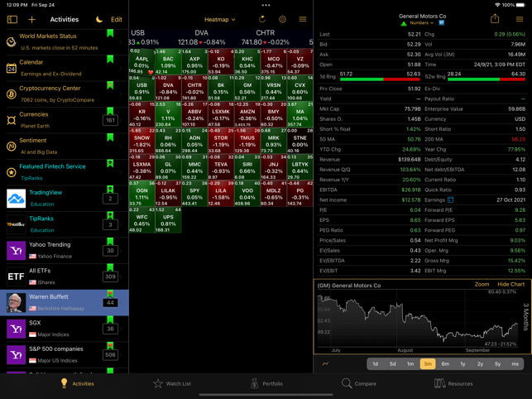Click Edit in Activities header

pos(117,19)
